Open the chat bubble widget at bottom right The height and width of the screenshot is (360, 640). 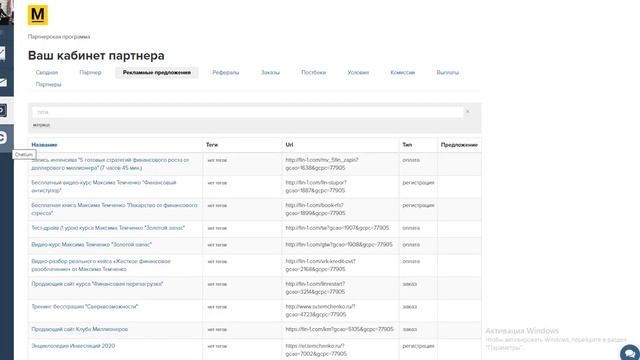tap(629, 353)
